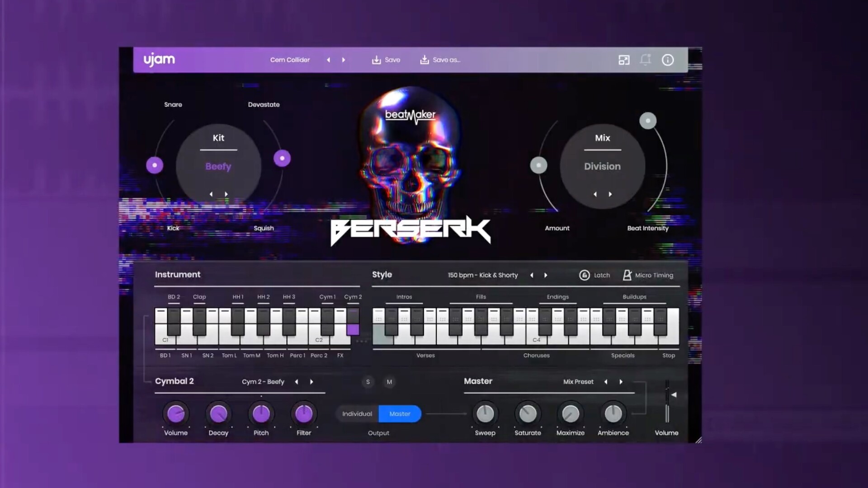
Task: Click the Cymbal 2 Volume knob
Action: [x=176, y=414]
